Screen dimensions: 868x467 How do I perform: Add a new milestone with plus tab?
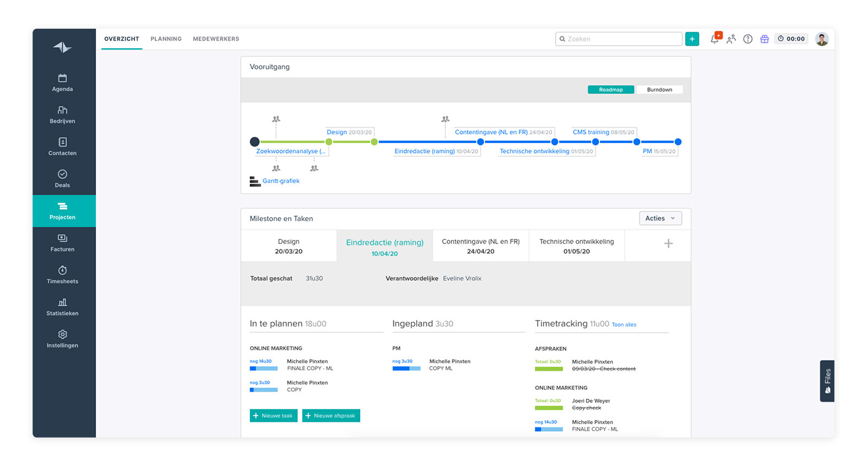click(668, 244)
